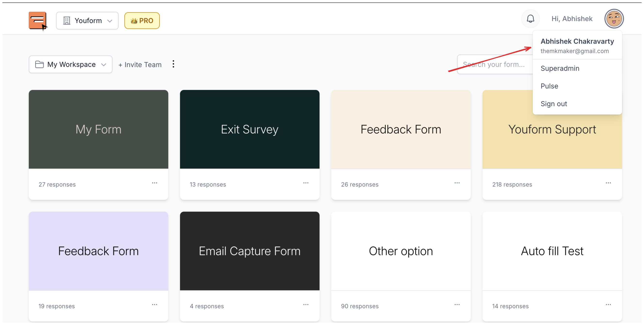
Task: Open workspace vertical three-dot menu
Action: coord(173,64)
